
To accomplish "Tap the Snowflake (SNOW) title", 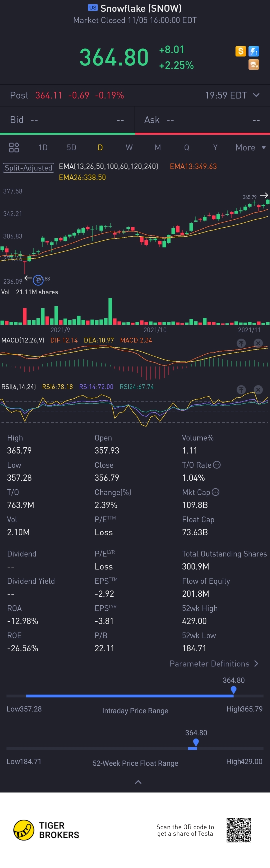I will (x=141, y=8).
